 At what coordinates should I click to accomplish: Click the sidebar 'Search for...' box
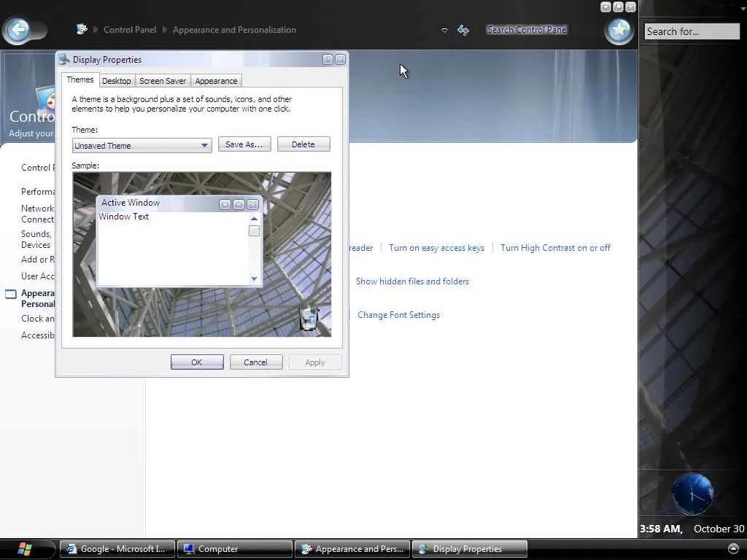pos(692,31)
